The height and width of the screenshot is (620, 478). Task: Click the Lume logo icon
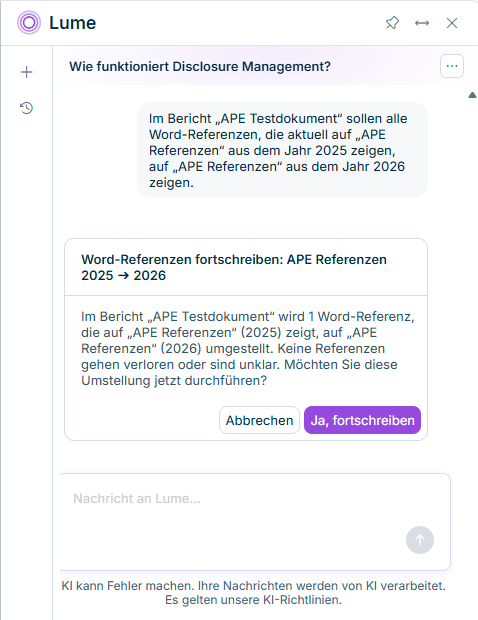(29, 23)
